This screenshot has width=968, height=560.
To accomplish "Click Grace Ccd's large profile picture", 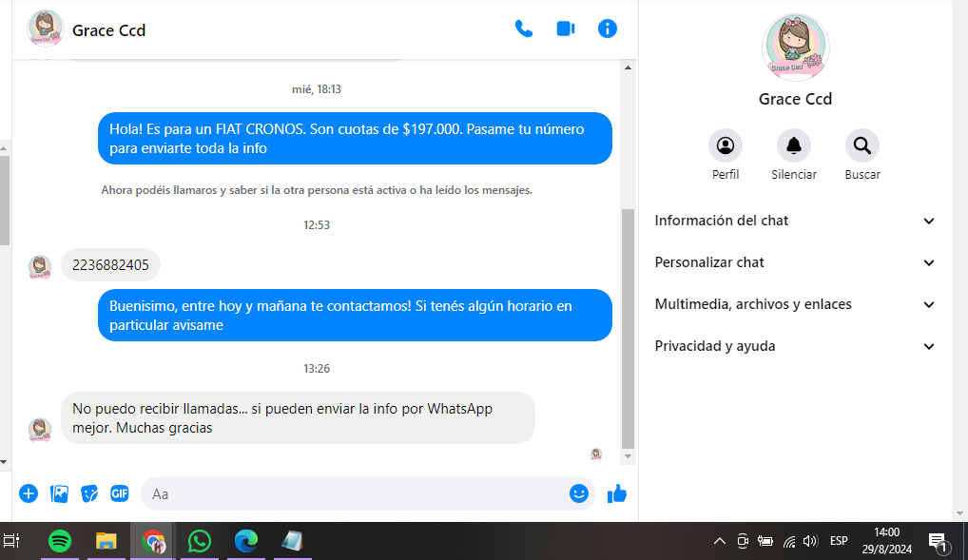I will coord(796,48).
